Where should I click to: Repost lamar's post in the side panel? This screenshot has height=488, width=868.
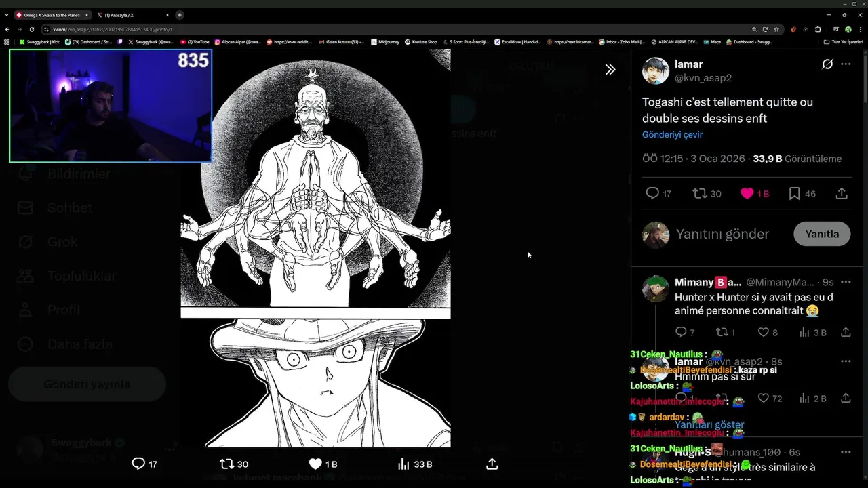pyautogui.click(x=700, y=194)
